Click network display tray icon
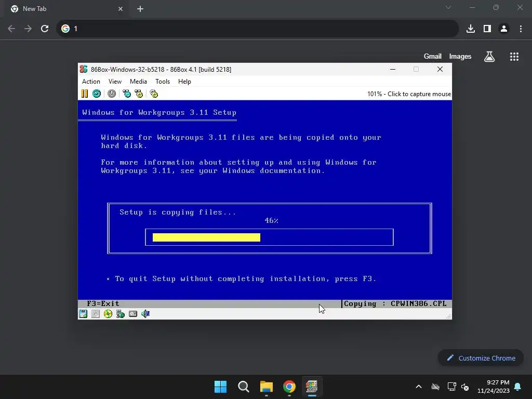 (x=451, y=387)
